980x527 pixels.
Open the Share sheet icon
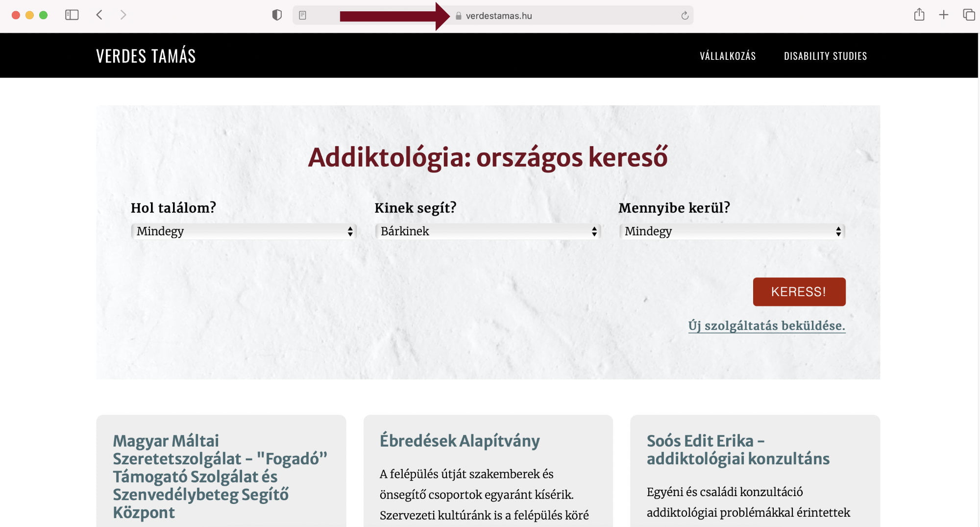coord(919,15)
